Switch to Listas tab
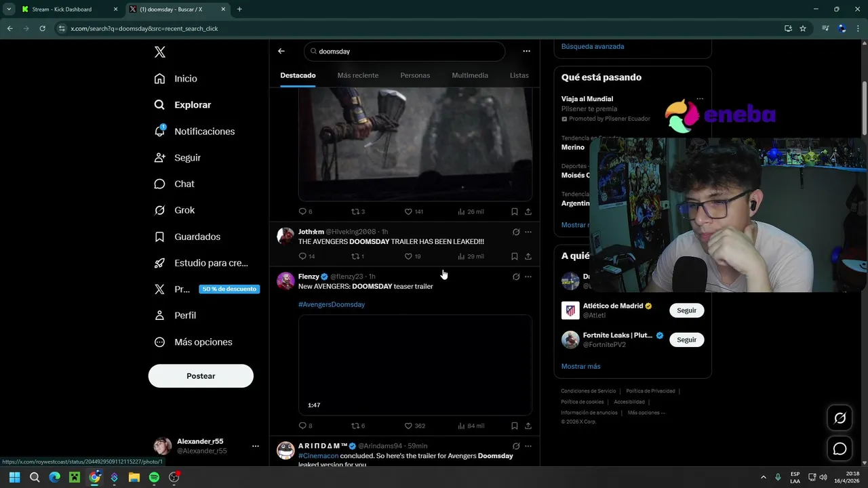Screen dimensions: 868x488 519,75
